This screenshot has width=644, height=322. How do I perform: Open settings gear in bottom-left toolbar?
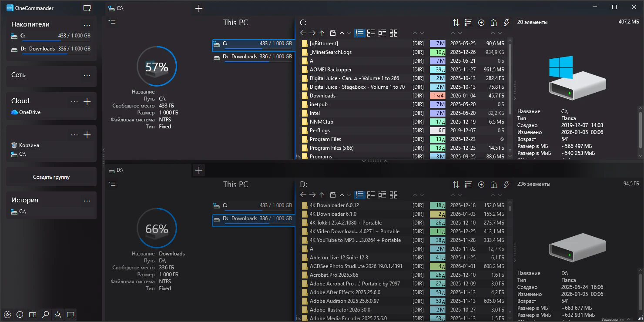7,314
